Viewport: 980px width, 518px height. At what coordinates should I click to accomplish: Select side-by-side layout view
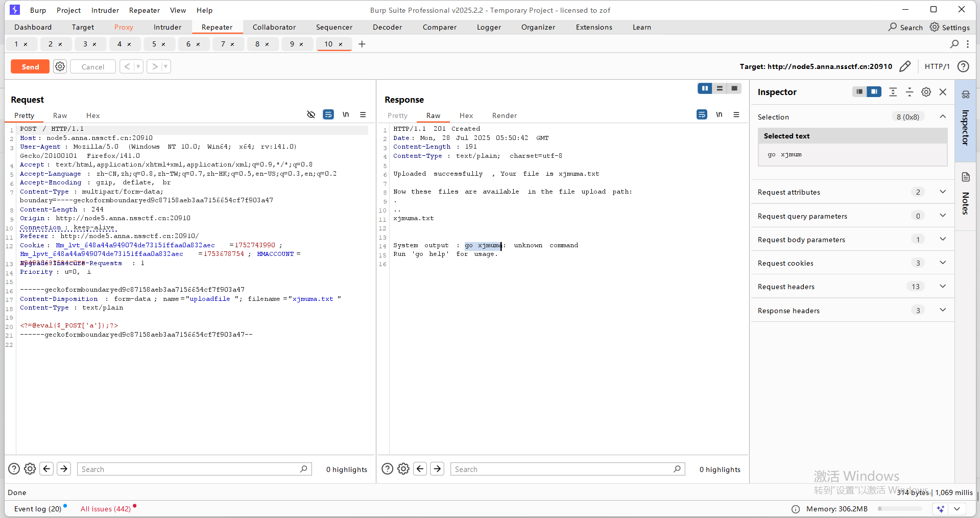coord(705,88)
